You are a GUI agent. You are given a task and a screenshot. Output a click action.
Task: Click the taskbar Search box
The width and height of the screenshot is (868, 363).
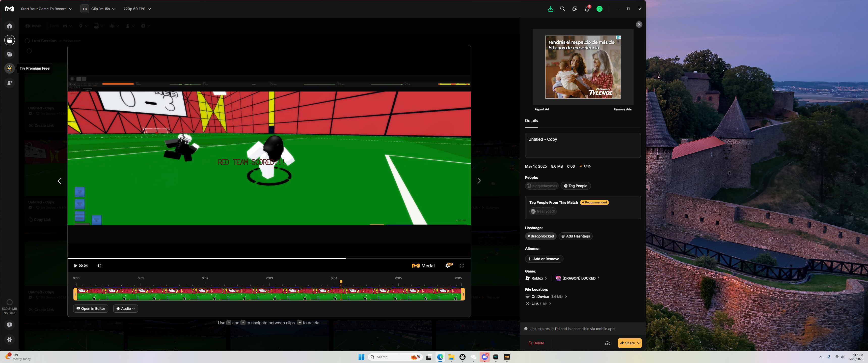395,357
